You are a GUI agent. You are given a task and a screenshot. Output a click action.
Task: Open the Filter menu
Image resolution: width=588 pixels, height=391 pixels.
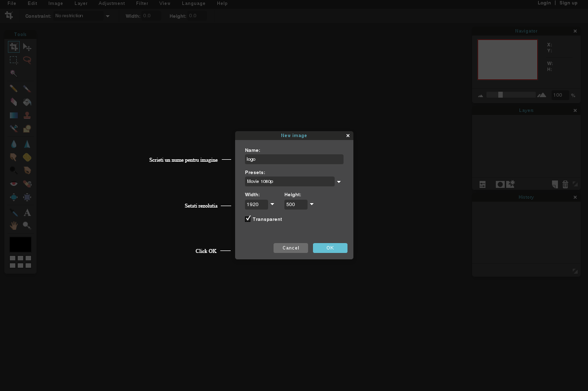click(x=142, y=3)
